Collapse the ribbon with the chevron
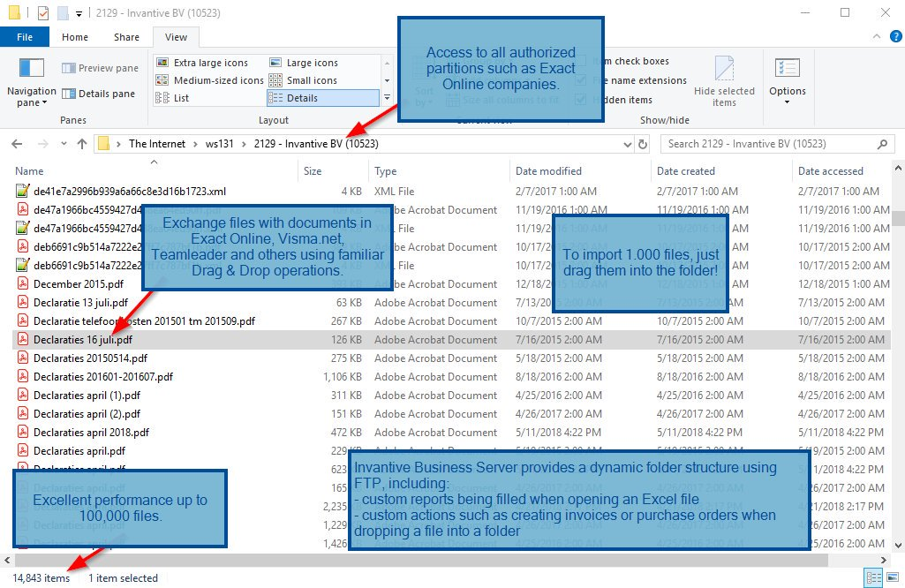The width and height of the screenshot is (905, 588). (876, 36)
